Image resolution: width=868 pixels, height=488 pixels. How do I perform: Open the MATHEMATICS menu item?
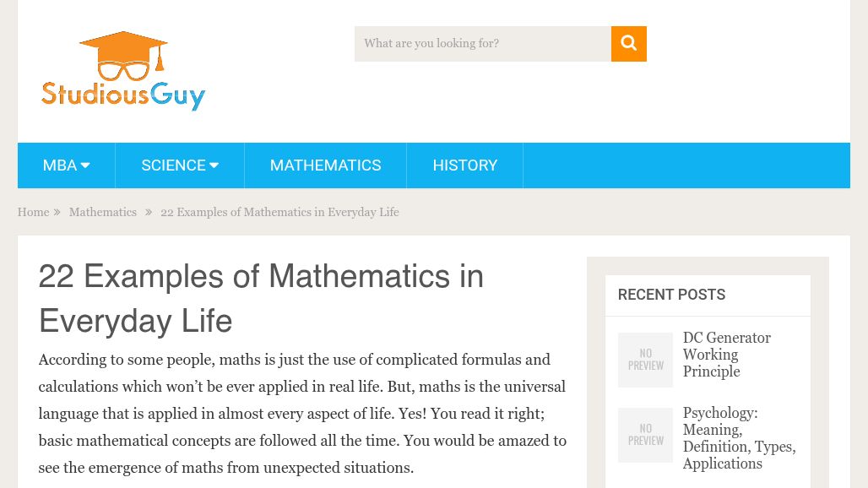tap(325, 165)
